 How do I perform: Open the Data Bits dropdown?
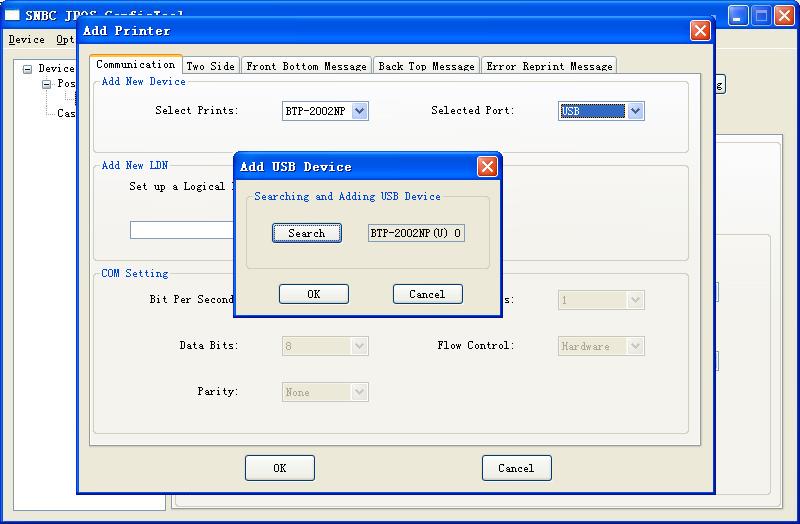coord(325,346)
